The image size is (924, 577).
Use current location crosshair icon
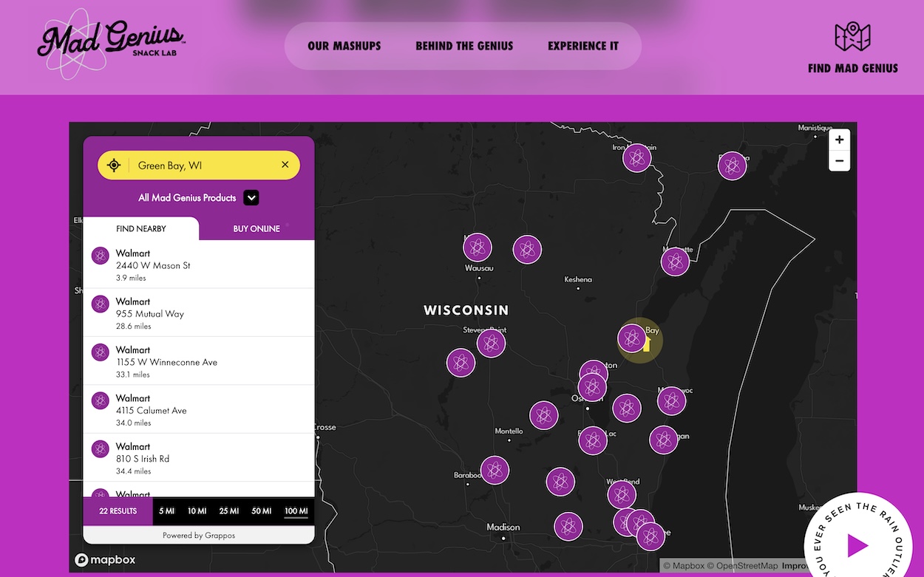tap(114, 165)
